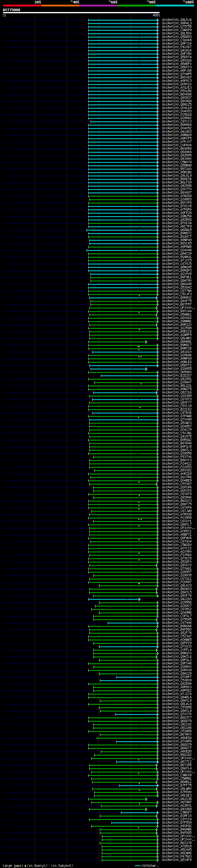Image resolution: width=197 pixels, height=868 pixels.
Task: Select hit label UniRef100_P93706
Action: (x=176, y=457)
